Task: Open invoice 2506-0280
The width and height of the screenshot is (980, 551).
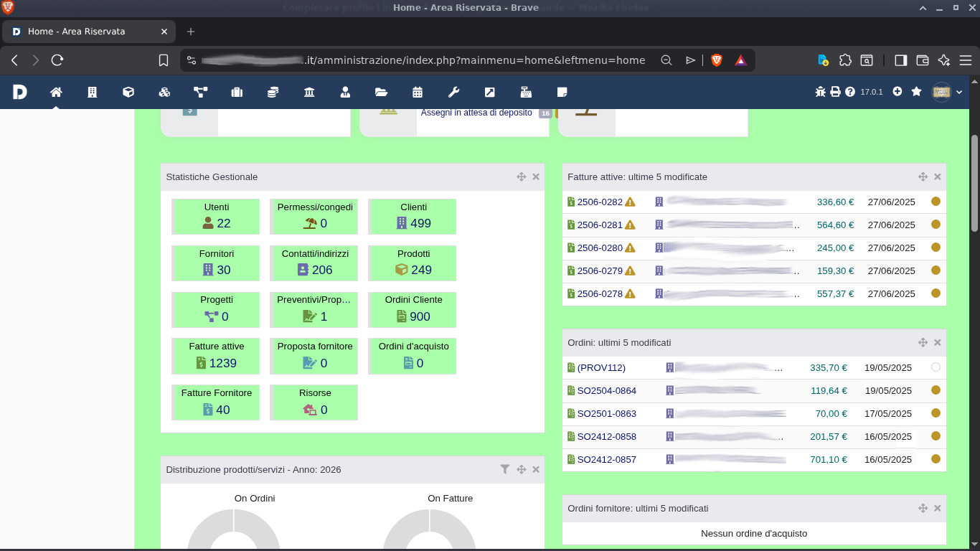Action: coord(600,248)
